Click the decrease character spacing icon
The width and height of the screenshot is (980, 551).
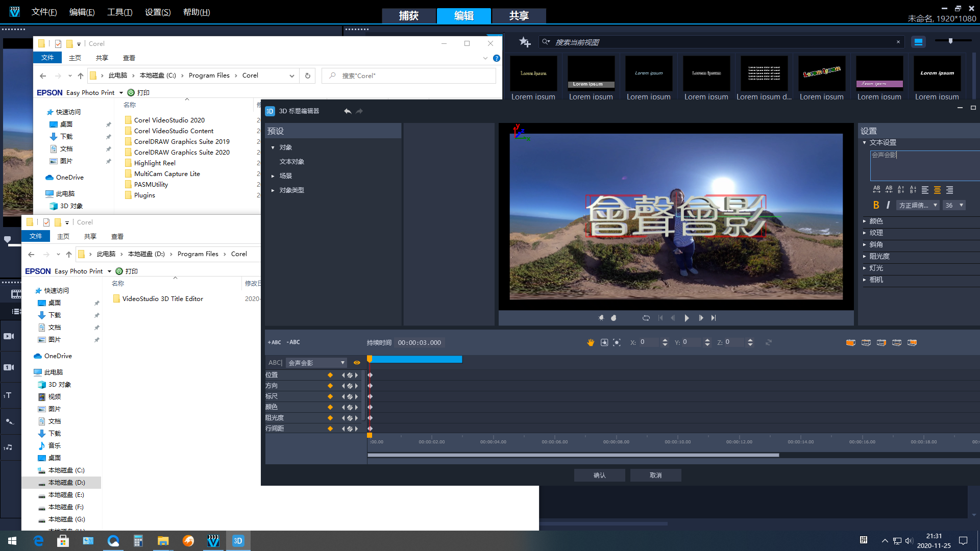tap(889, 189)
